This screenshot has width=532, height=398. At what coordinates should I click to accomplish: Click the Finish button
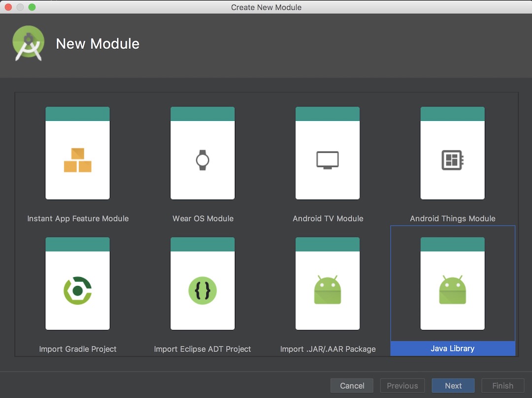(502, 386)
